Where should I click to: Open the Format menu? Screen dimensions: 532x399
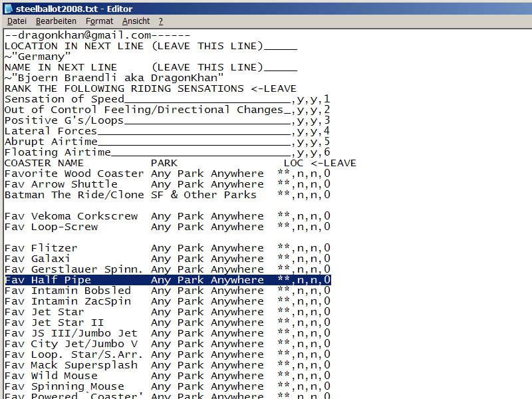coord(99,21)
